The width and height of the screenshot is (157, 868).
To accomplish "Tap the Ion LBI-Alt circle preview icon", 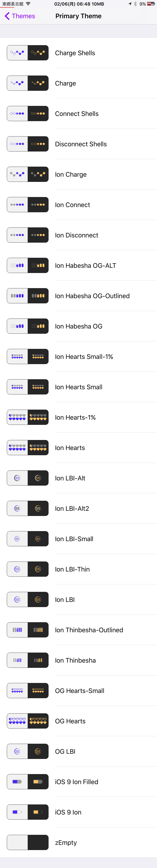I will 28,478.
